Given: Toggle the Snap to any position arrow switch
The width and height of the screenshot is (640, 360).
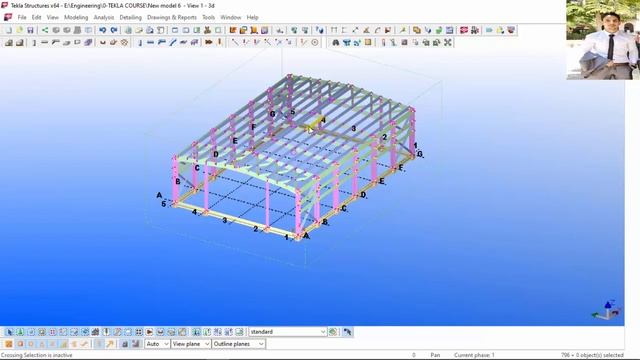Looking at the screenshot, I should (x=110, y=344).
